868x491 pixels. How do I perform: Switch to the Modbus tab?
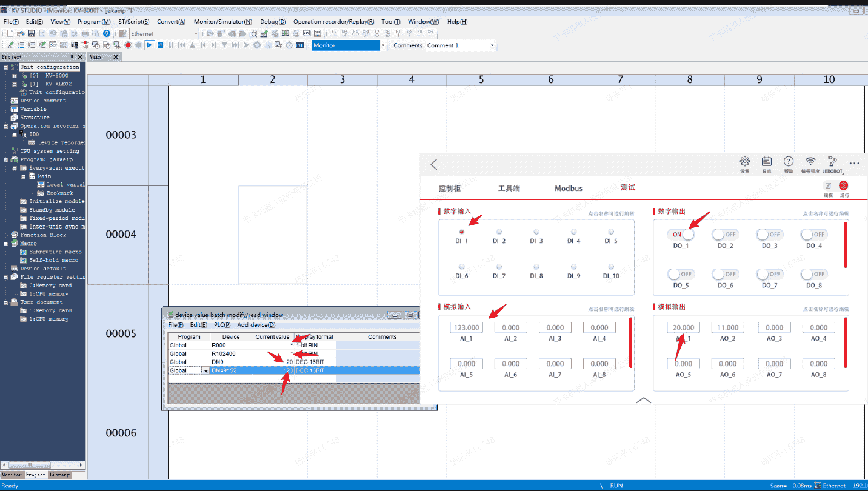click(x=568, y=189)
